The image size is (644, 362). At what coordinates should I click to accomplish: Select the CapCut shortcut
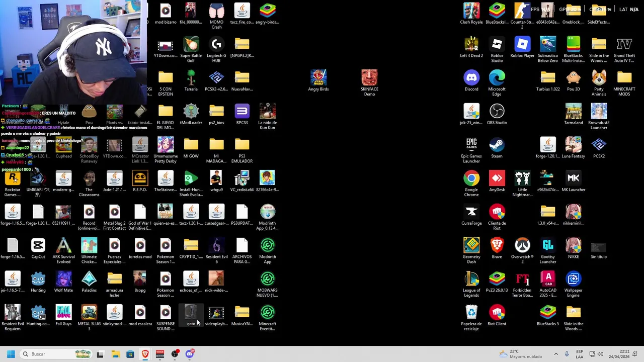click(38, 248)
